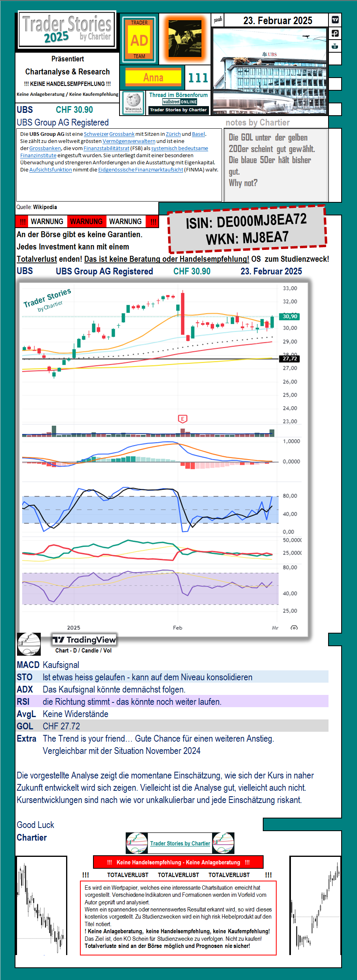Select the GOL CHF 27.72 row
Viewport: 357px width, 980px height.
click(x=173, y=726)
